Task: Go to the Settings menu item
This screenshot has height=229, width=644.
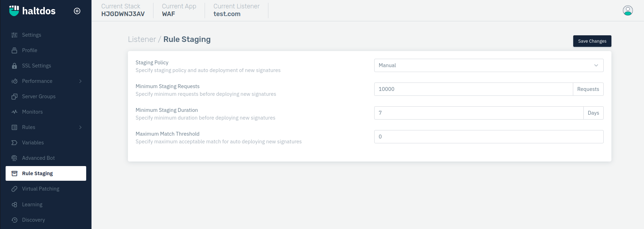Action: 32,35
